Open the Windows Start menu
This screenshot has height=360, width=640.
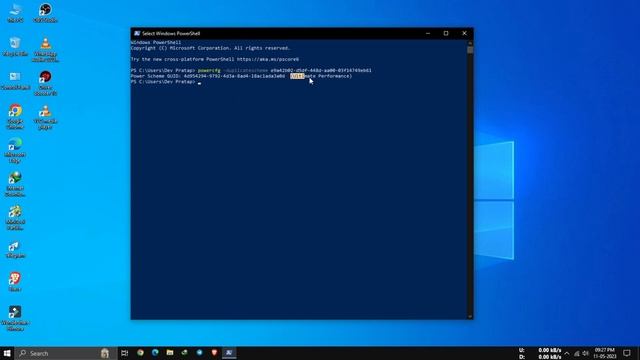[x=7, y=353]
